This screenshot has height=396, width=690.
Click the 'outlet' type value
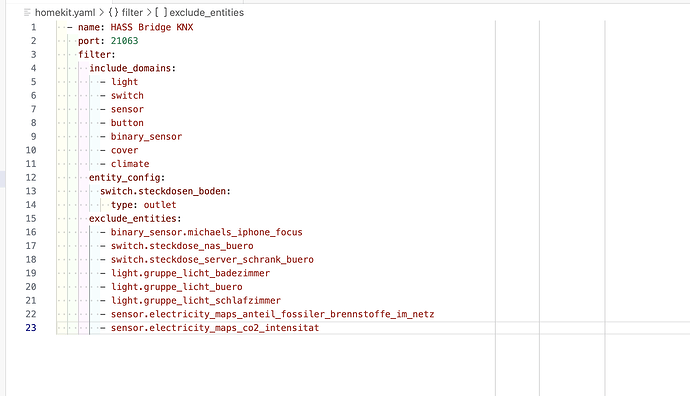[x=160, y=205]
